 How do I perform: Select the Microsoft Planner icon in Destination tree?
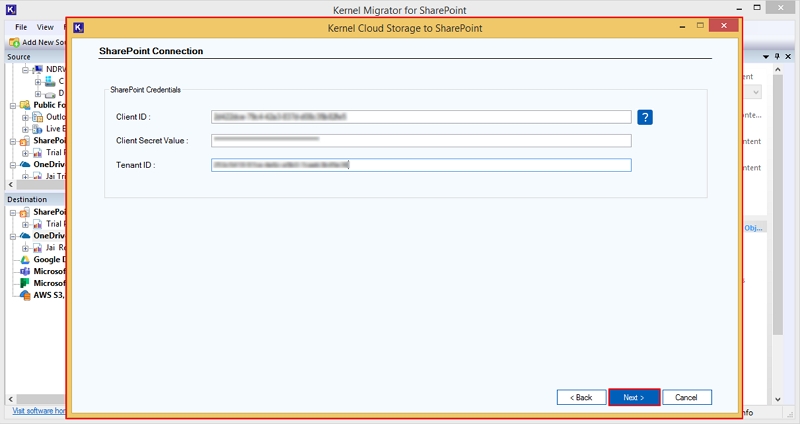click(x=24, y=283)
